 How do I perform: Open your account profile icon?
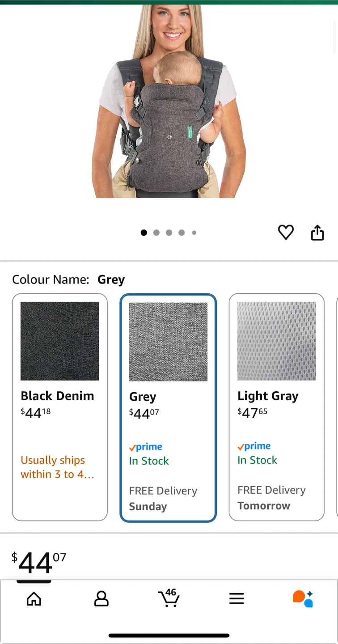(101, 598)
